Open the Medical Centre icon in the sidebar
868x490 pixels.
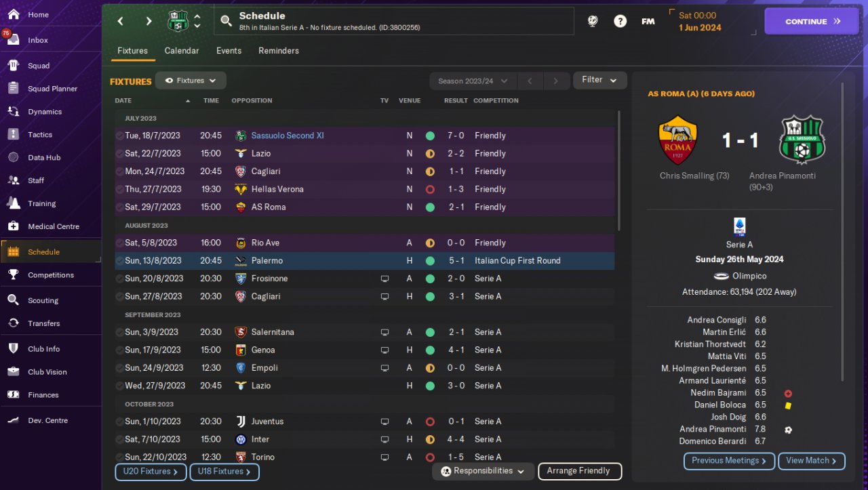(13, 226)
